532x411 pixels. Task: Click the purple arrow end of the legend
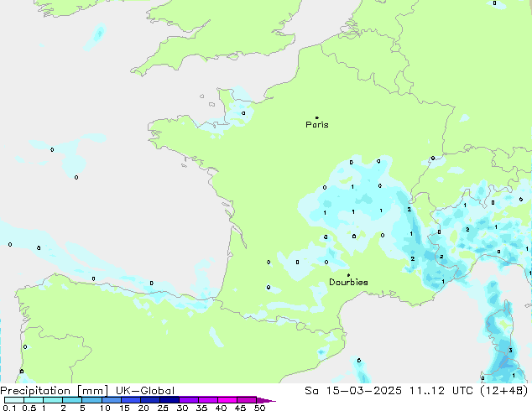266,400
